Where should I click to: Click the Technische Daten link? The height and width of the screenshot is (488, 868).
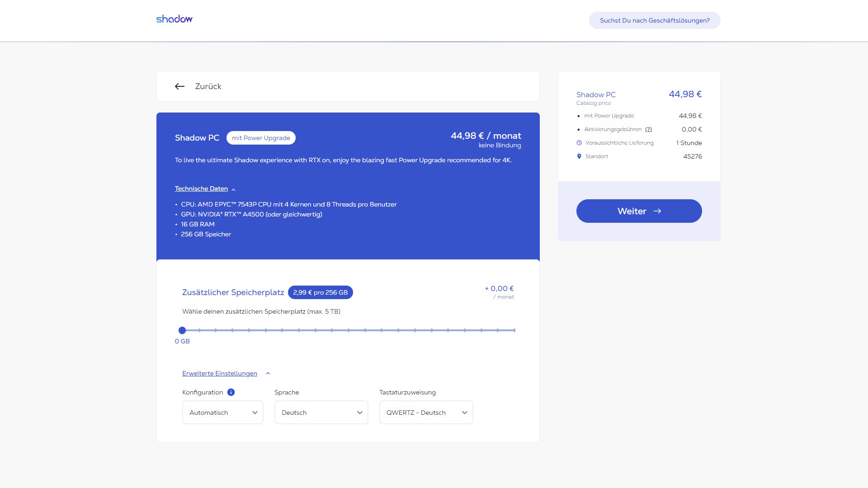201,189
